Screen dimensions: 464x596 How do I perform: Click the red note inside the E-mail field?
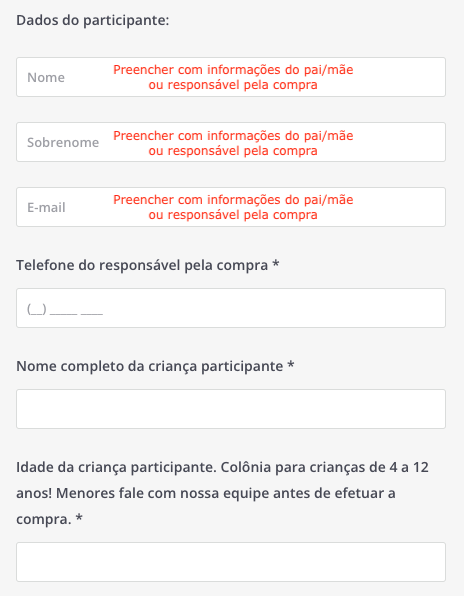(233, 207)
